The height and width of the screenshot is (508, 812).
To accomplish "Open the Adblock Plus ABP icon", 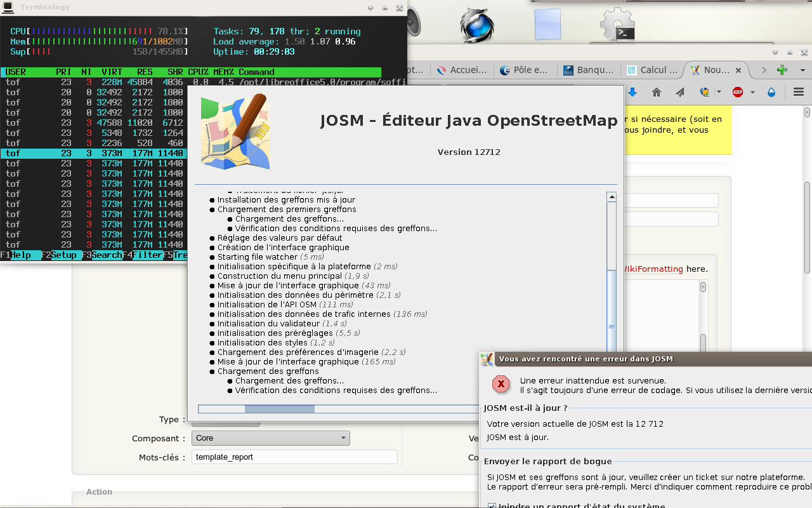I will 738,92.
